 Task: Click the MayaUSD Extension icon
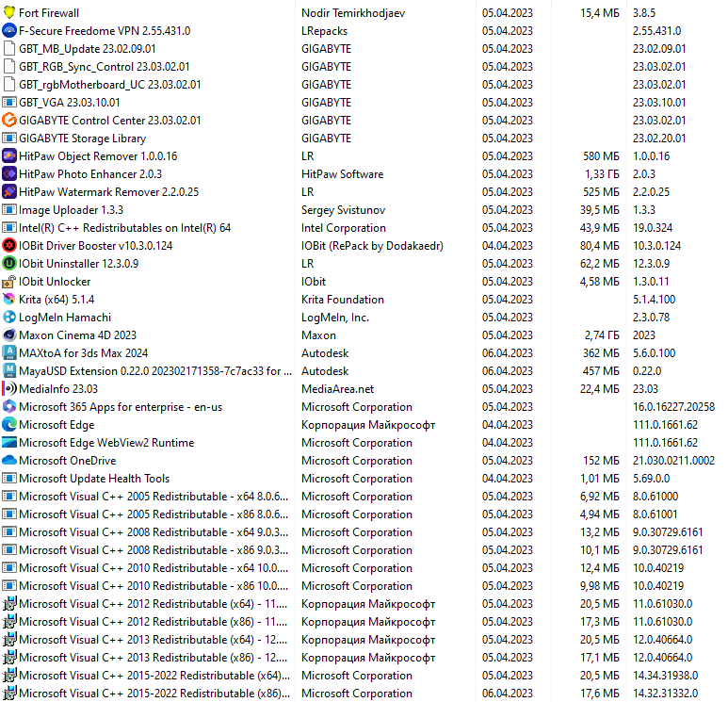click(9, 370)
